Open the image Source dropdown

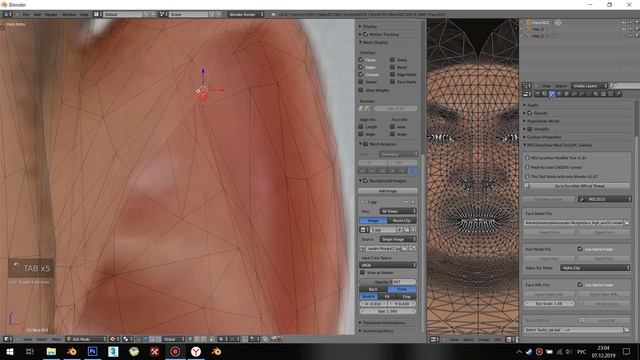pyautogui.click(x=398, y=239)
